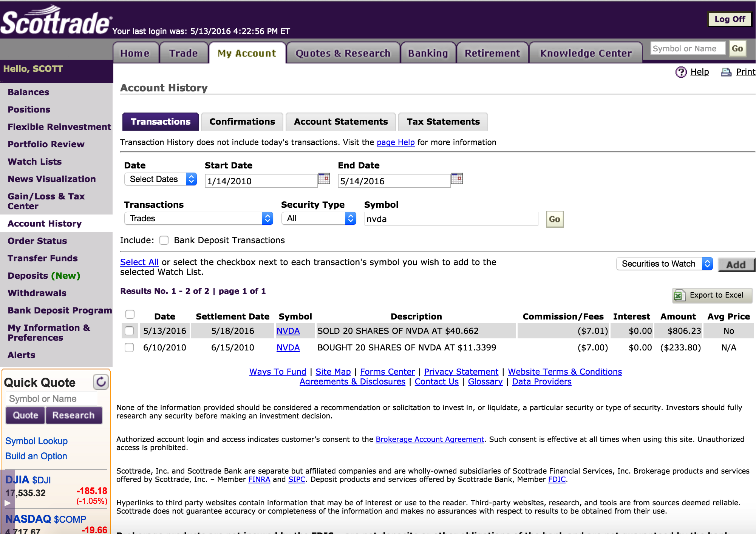Click the Excel icon in Export button
Viewport: 756px width, 534px height.
[679, 295]
